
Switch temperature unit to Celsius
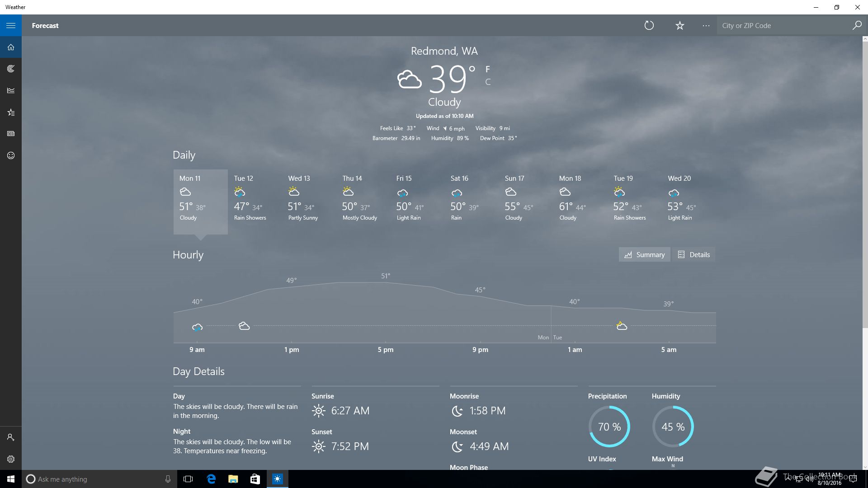tap(488, 82)
